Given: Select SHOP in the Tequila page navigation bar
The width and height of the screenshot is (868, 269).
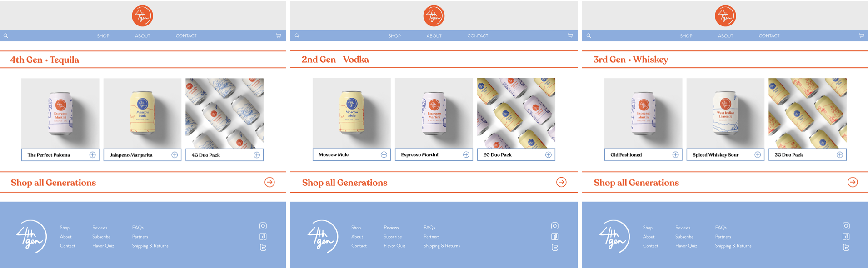Looking at the screenshot, I should point(103,36).
